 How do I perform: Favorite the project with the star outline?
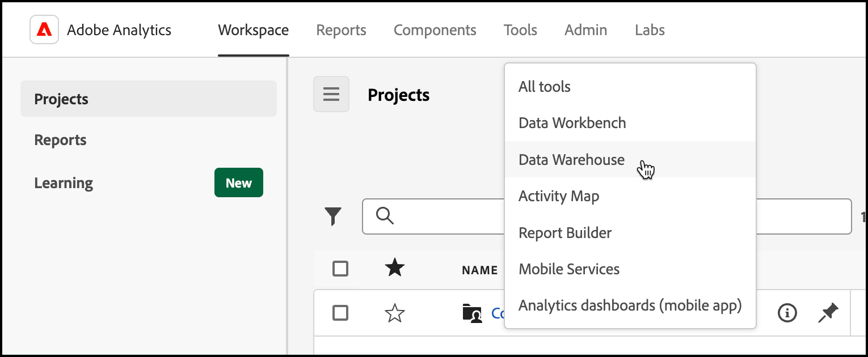(394, 313)
